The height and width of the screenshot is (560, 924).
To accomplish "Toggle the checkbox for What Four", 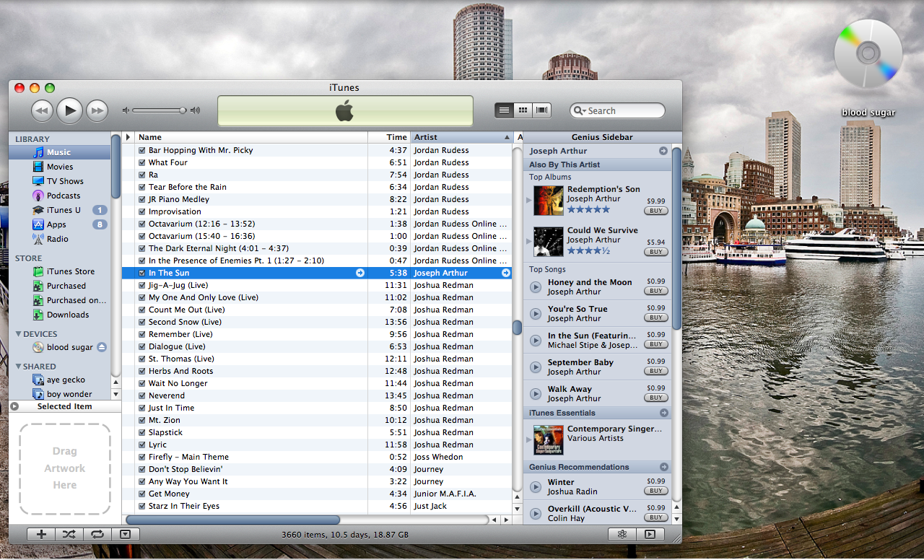I will pos(142,162).
